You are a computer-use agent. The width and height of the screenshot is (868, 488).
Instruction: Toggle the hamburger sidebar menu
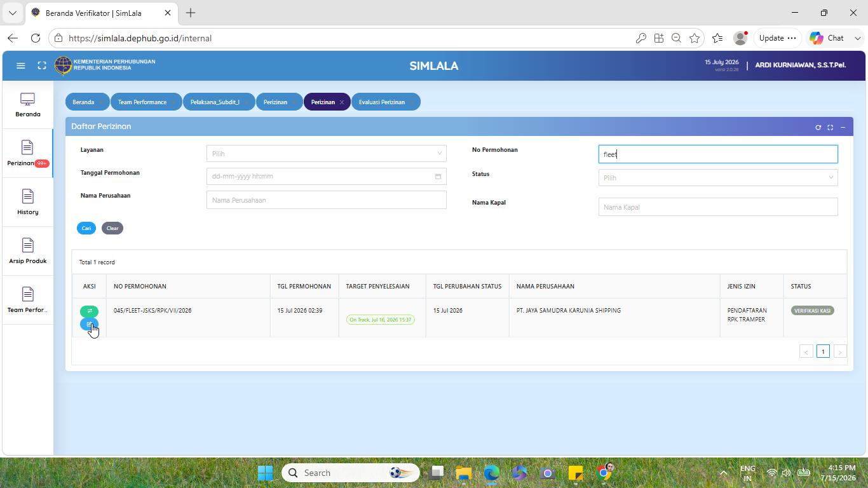20,65
